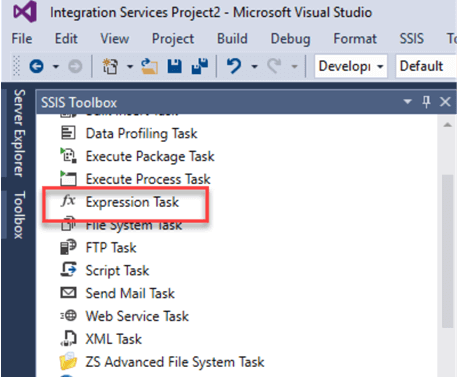The height and width of the screenshot is (377, 458).
Task: Switch to the Toolbox side tab
Action: 19,215
